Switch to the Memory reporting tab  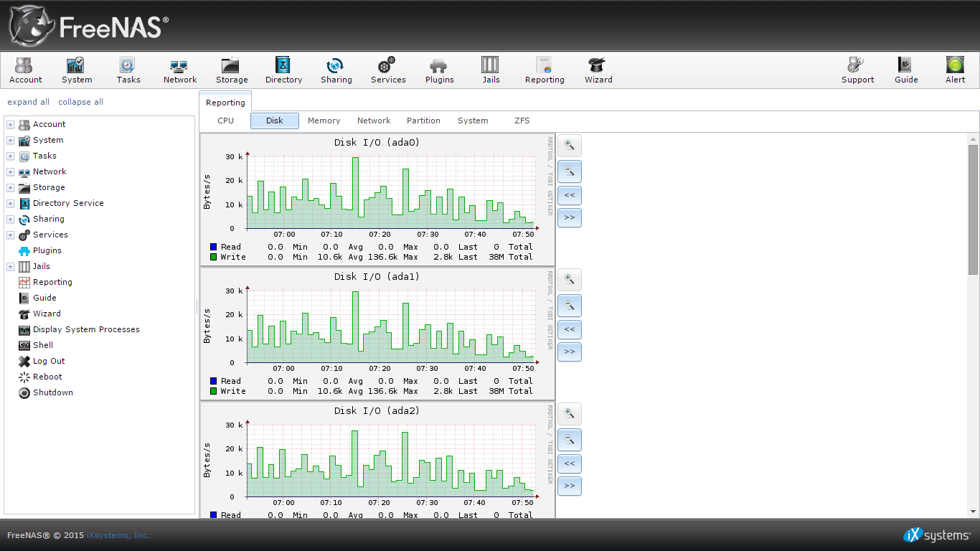point(324,121)
